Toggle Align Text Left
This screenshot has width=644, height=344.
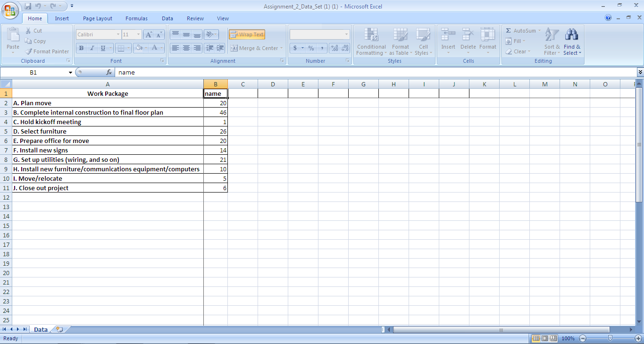click(175, 48)
